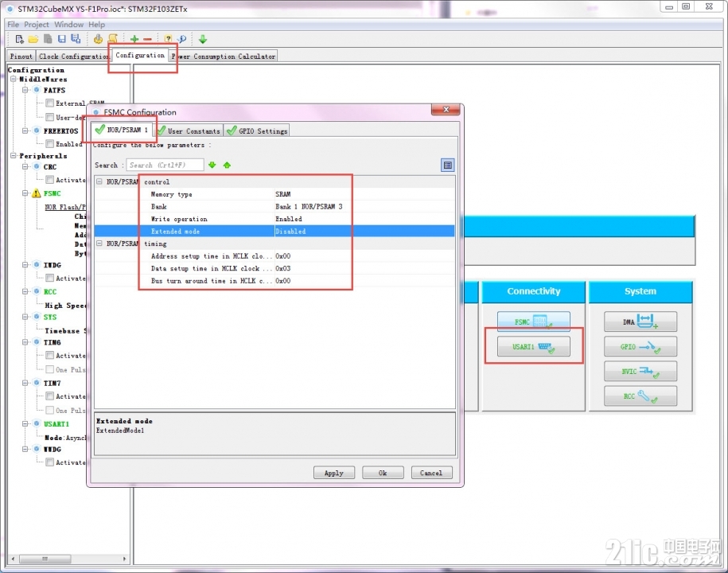The height and width of the screenshot is (573, 728).
Task: Open GPIO settings in the System panel
Action: pos(640,346)
